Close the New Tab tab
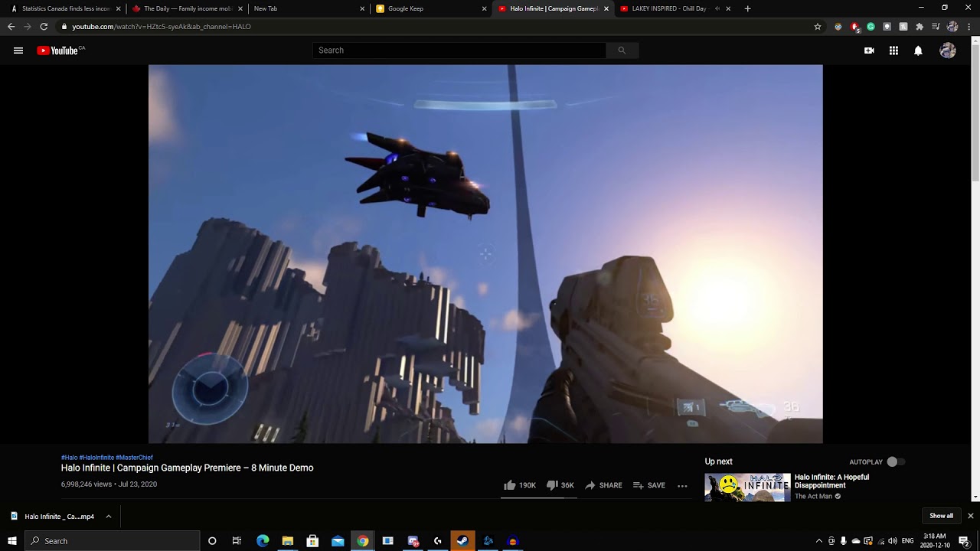Image resolution: width=980 pixels, height=551 pixels. pyautogui.click(x=362, y=8)
